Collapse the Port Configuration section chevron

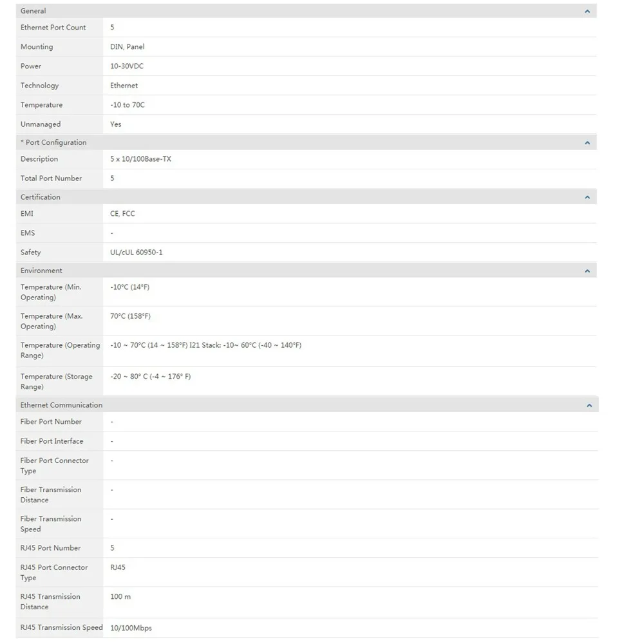pos(587,142)
